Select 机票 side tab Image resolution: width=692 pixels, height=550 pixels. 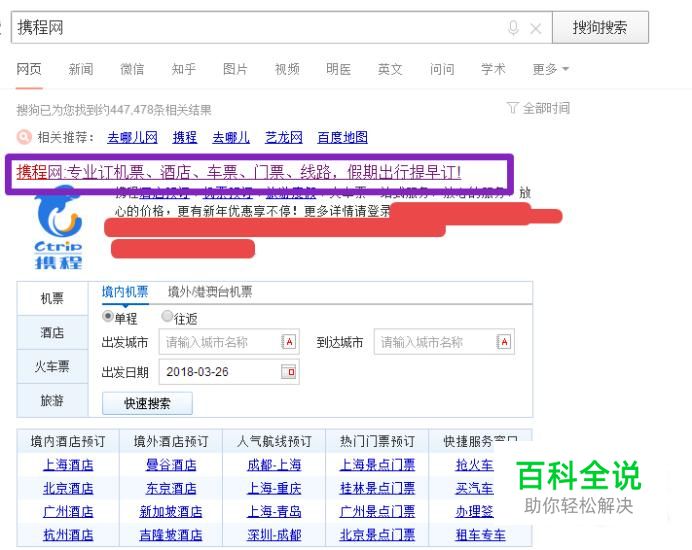52,298
